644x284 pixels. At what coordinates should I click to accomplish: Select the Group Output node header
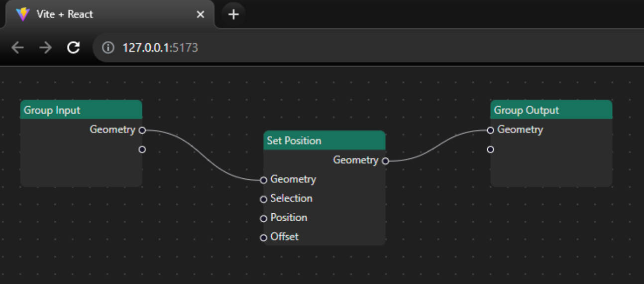point(551,110)
